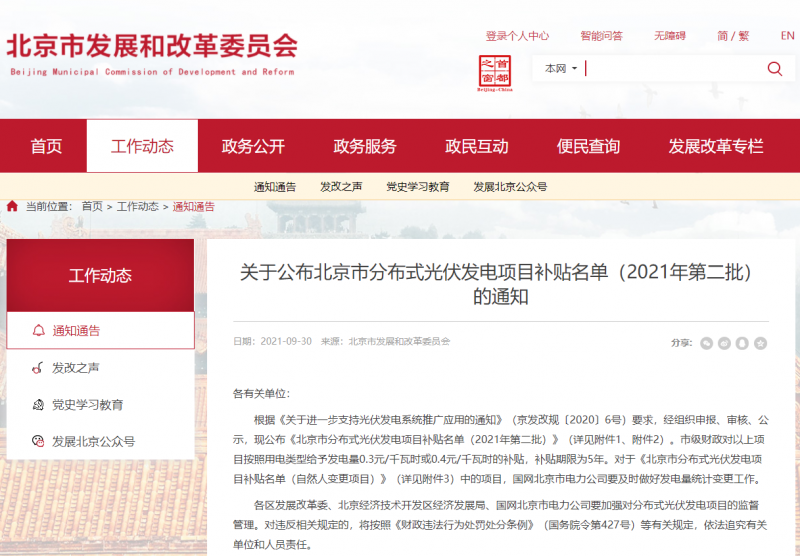This screenshot has width=800, height=556.
Task: Click the search magnifier icon
Action: [x=774, y=69]
